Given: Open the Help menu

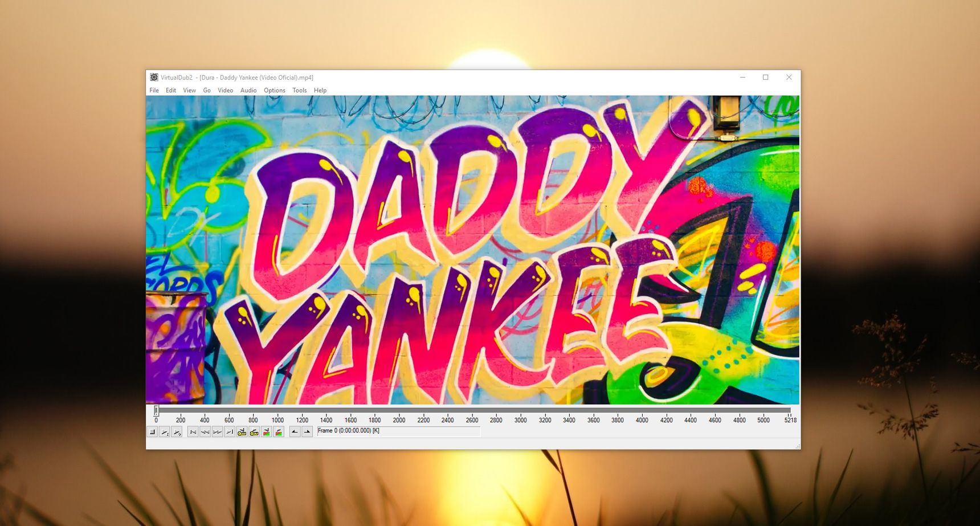Looking at the screenshot, I should (320, 91).
